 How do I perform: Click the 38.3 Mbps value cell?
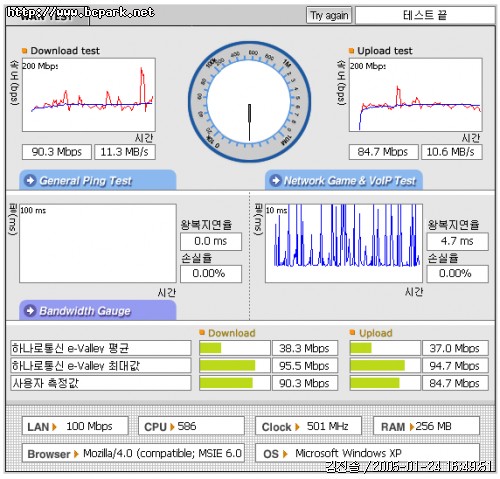point(305,348)
